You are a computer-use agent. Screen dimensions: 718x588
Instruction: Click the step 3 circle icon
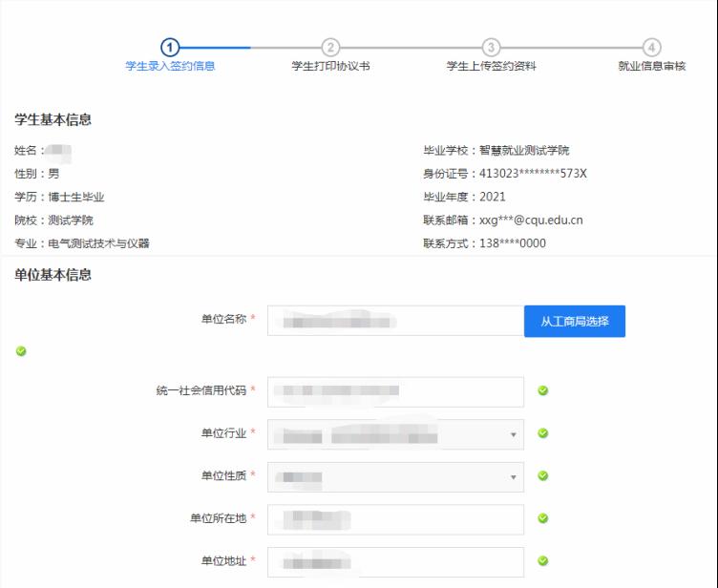[x=491, y=47]
